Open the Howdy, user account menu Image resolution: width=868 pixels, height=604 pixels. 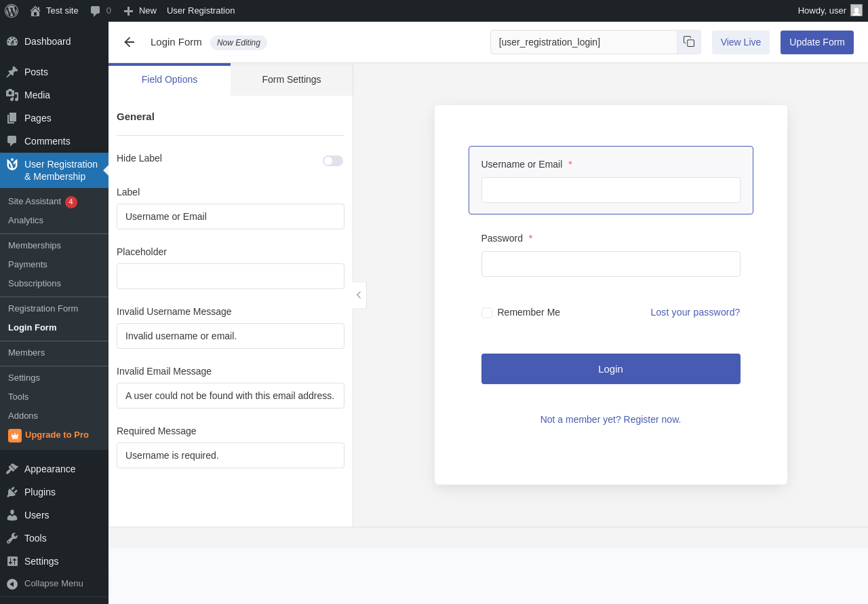(830, 11)
